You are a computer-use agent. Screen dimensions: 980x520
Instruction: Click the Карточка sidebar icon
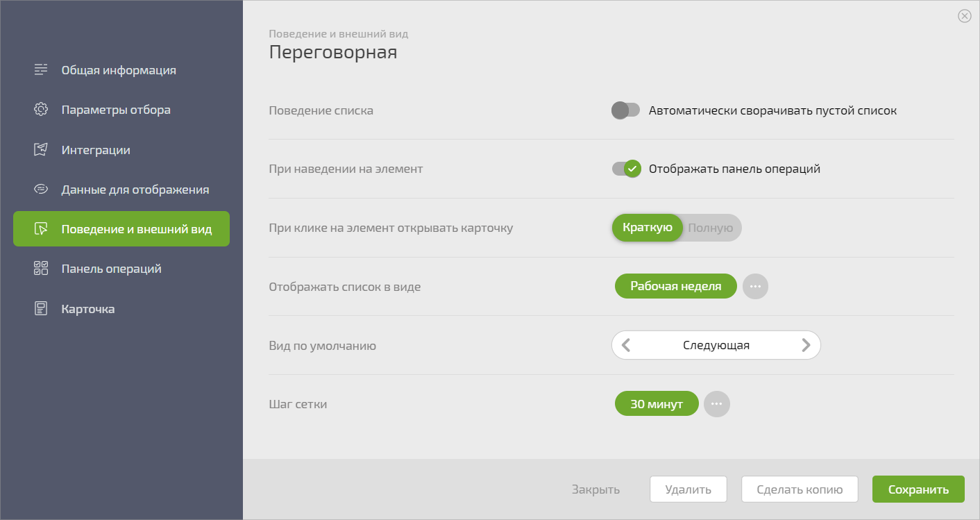click(41, 308)
